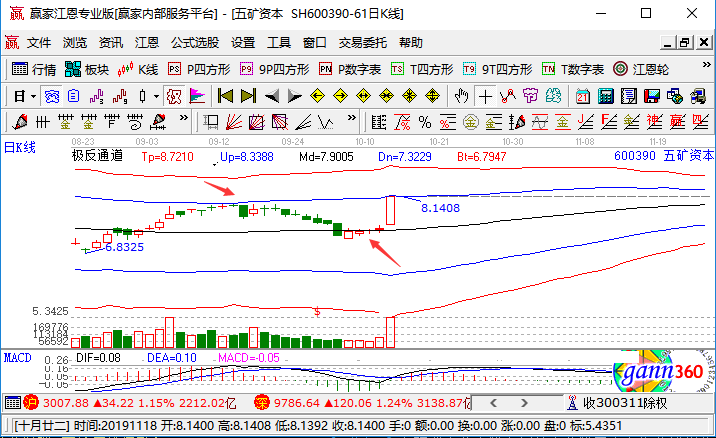
Task: Expand overflow chevron after the zigzag wave icon
Action: [351, 118]
